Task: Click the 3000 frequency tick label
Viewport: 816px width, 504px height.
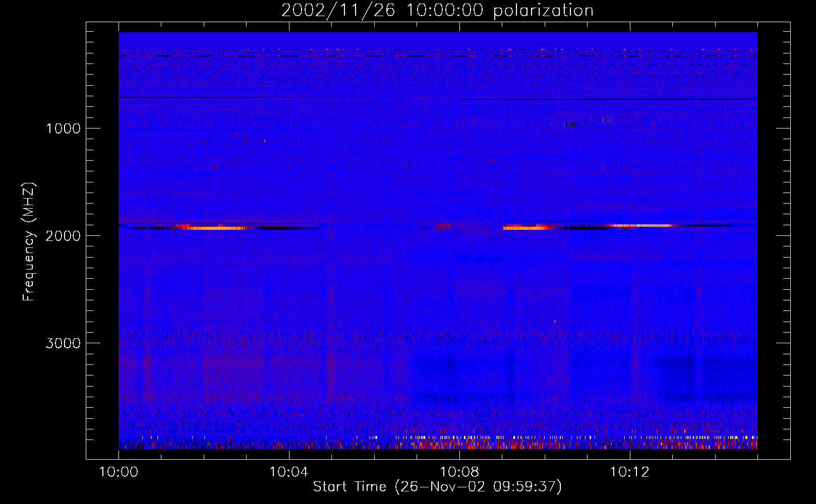Action: point(63,343)
